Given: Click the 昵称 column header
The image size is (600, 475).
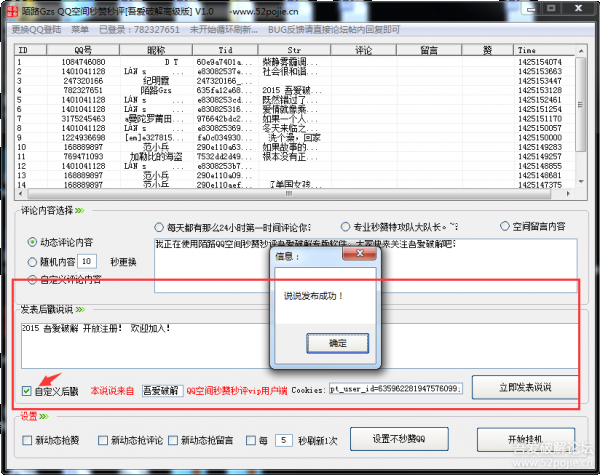Looking at the screenshot, I should point(156,50).
